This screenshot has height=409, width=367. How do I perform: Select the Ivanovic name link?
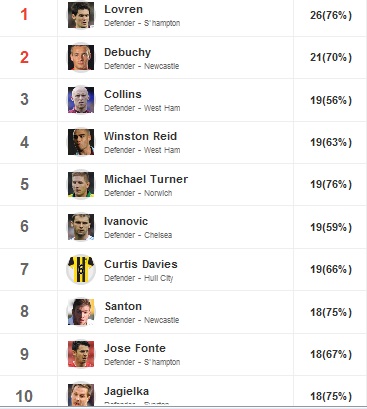pyautogui.click(x=126, y=221)
